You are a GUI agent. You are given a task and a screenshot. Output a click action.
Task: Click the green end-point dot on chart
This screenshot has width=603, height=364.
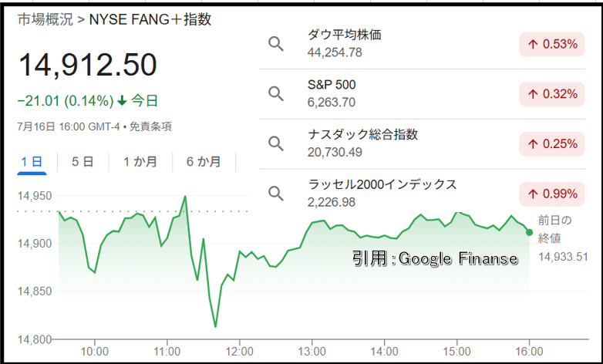(x=529, y=232)
